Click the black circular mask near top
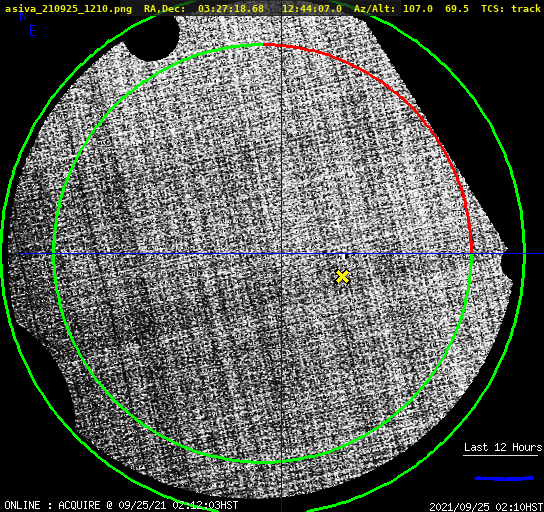Image resolution: width=544 pixels, height=512 pixels. 152,36
